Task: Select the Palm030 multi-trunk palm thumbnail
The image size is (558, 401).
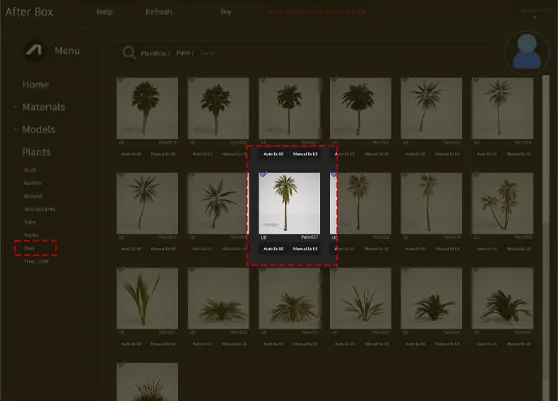Action: (502, 204)
